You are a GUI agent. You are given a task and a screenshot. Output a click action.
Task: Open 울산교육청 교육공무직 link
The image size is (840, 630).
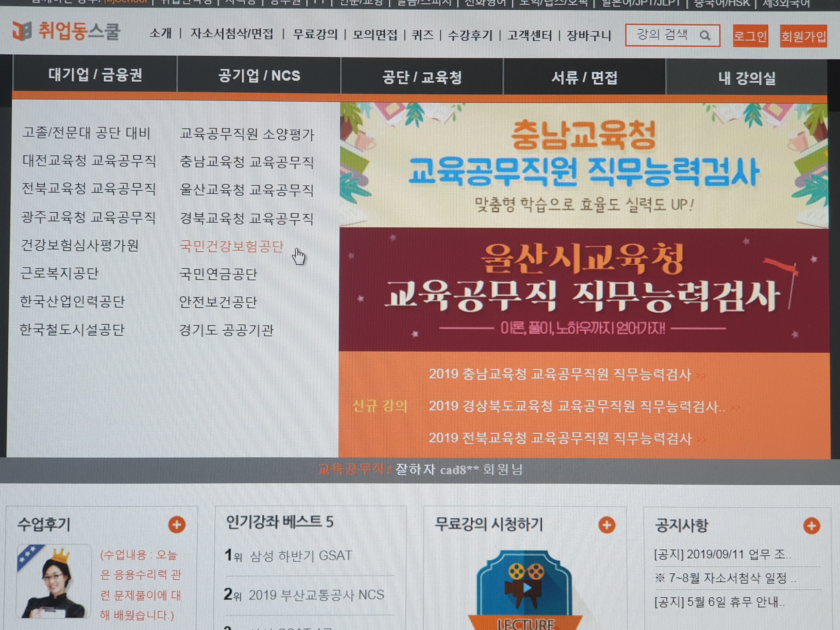247,190
